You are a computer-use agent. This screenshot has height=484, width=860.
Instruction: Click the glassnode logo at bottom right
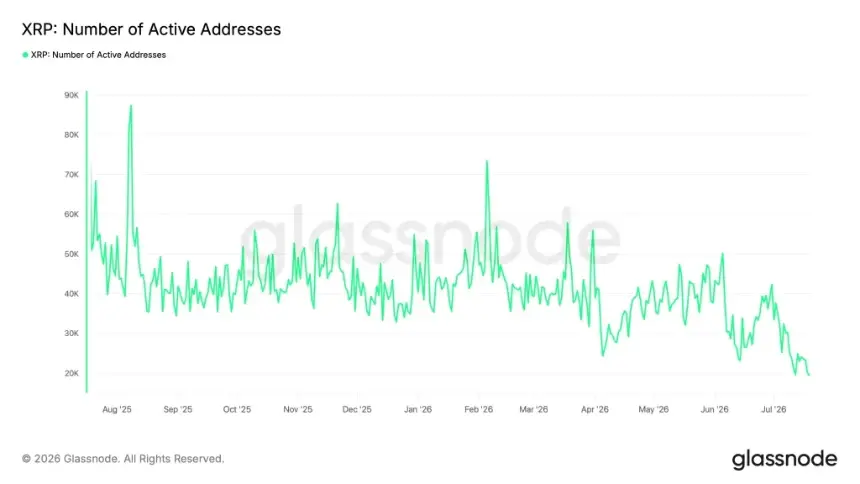784,459
